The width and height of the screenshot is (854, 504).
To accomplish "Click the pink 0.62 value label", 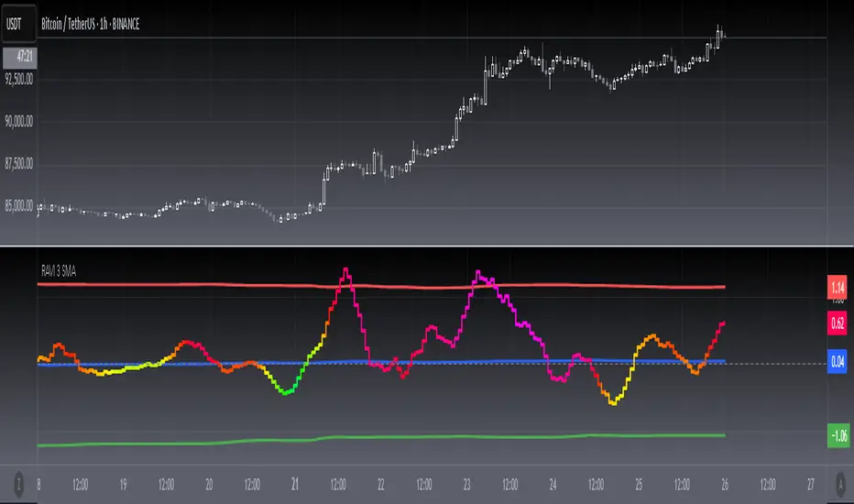I will (838, 323).
